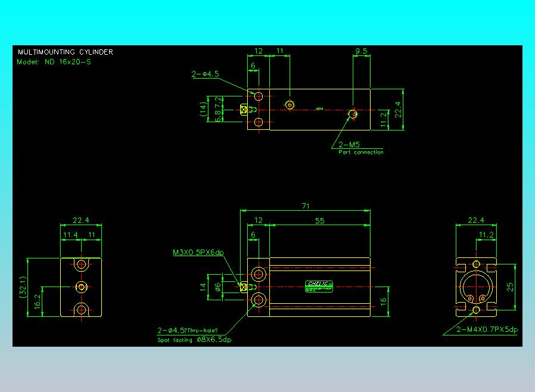This screenshot has height=392, width=535.
Task: Click the 'Model: ND 16x20-S' label
Action: (54, 62)
